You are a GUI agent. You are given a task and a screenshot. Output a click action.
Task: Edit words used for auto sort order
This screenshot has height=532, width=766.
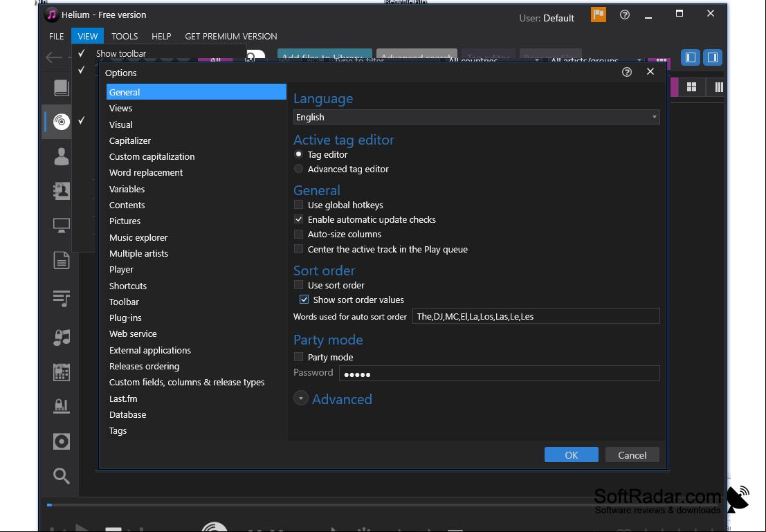[536, 316]
